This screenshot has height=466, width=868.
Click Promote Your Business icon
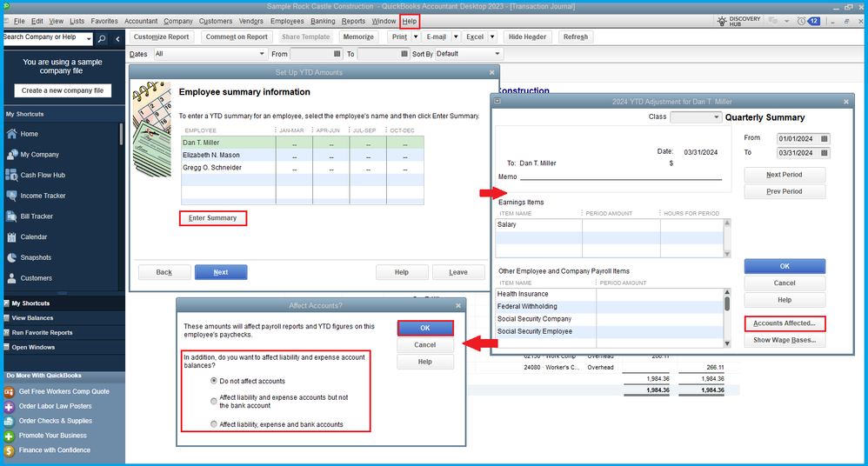[x=9, y=436]
